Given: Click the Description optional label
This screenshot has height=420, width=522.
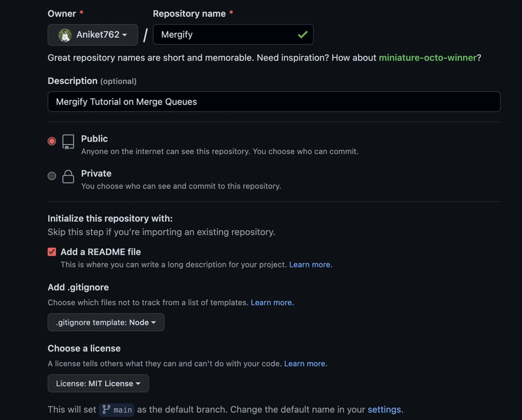Looking at the screenshot, I should coord(92,81).
